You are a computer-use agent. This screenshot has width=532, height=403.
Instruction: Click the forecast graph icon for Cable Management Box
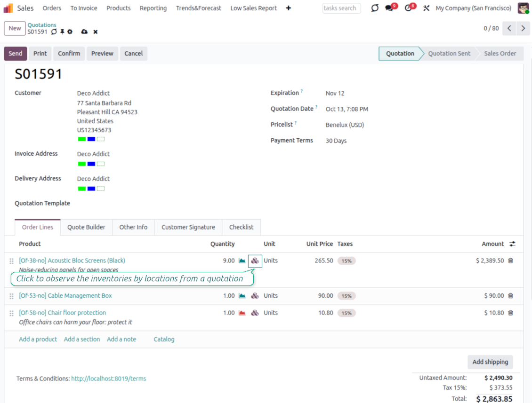pos(242,295)
